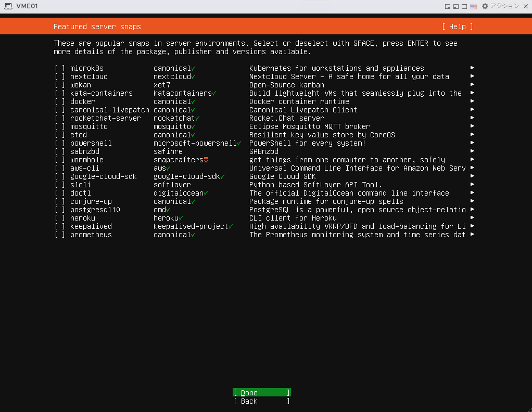Click the 'softlayer' publisher name
The image size is (532, 412).
coord(172,185)
